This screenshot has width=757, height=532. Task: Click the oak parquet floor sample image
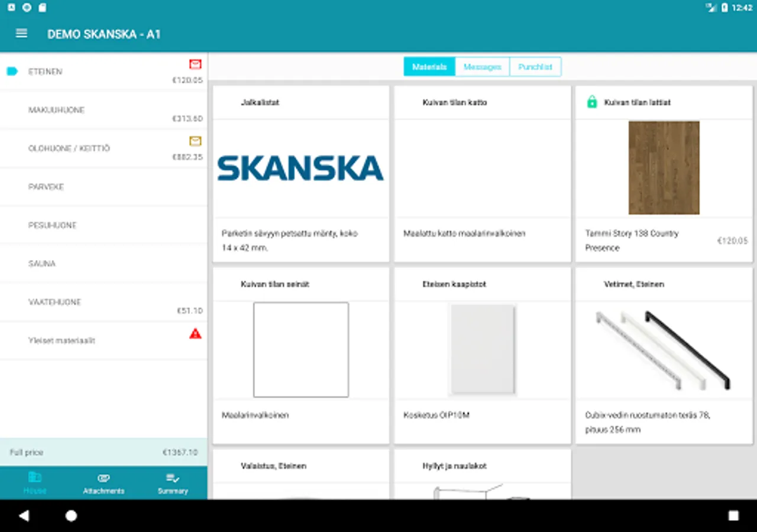point(664,168)
